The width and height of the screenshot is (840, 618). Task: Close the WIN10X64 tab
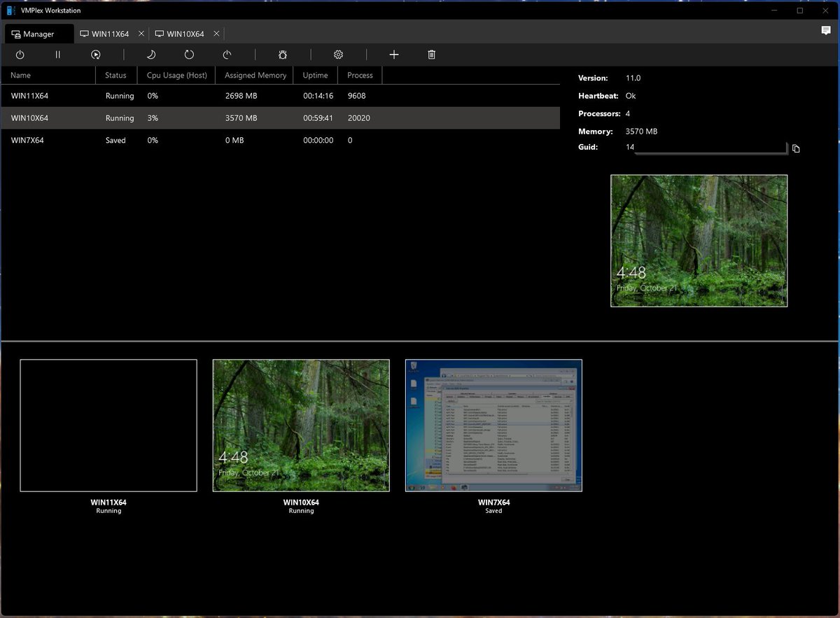(x=216, y=34)
